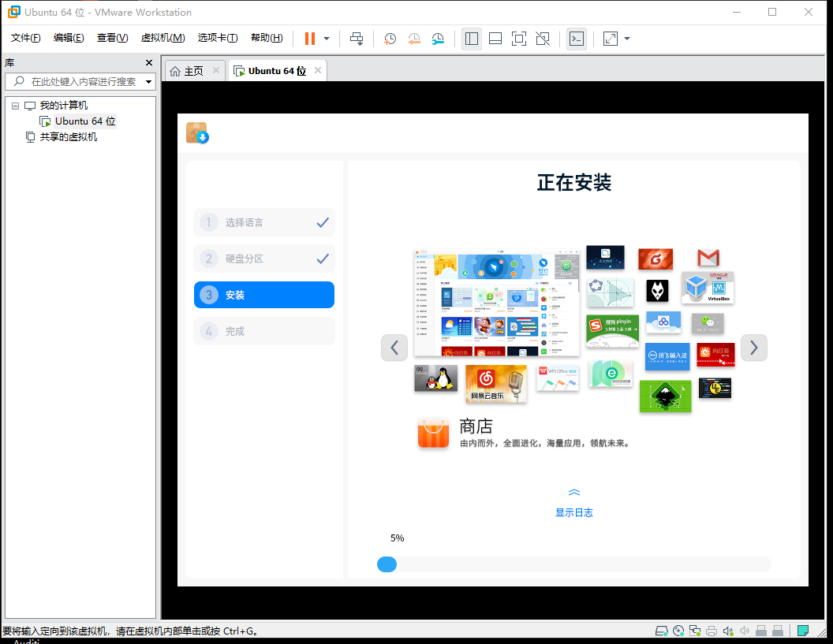833x644 pixels.
Task: Click the pause virtual machine icon
Action: tap(310, 38)
